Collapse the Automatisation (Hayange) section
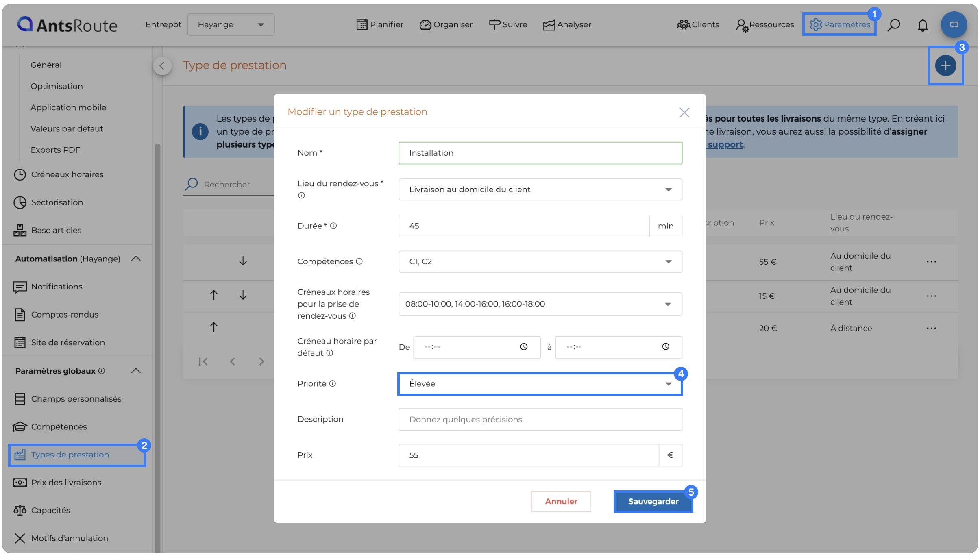 (136, 259)
